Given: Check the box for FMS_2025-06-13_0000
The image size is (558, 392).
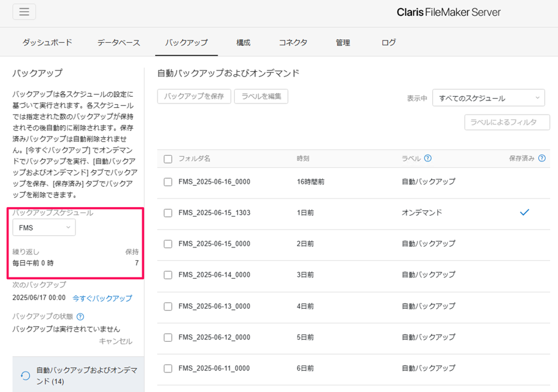Looking at the screenshot, I should point(168,306).
